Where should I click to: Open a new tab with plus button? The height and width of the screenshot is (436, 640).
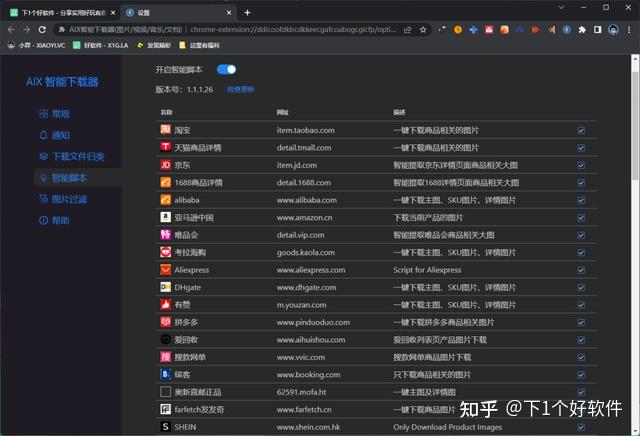(247, 13)
